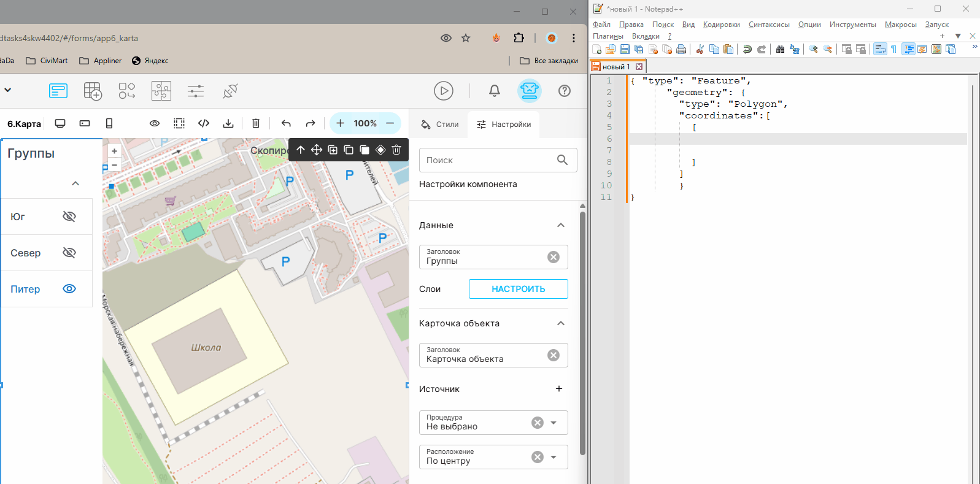
Task: Open the table add component icon
Action: tap(93, 91)
